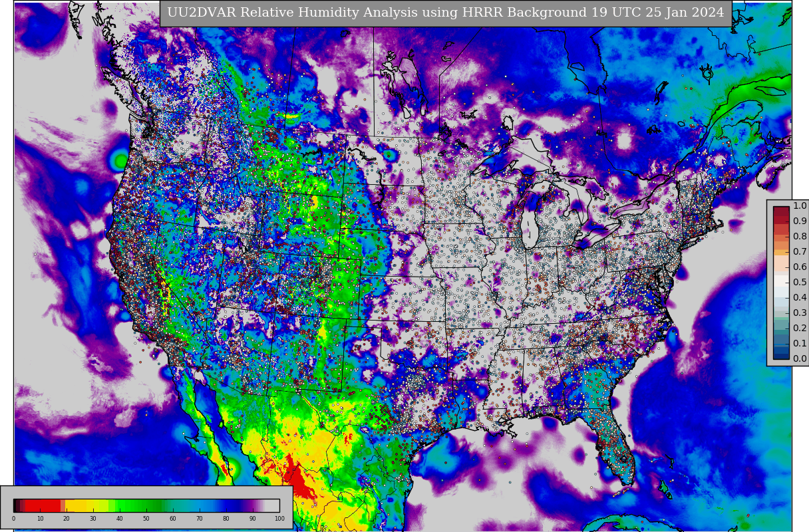Click the 0.4 label on right colorbar
Screen dimensions: 809x532
click(800, 297)
